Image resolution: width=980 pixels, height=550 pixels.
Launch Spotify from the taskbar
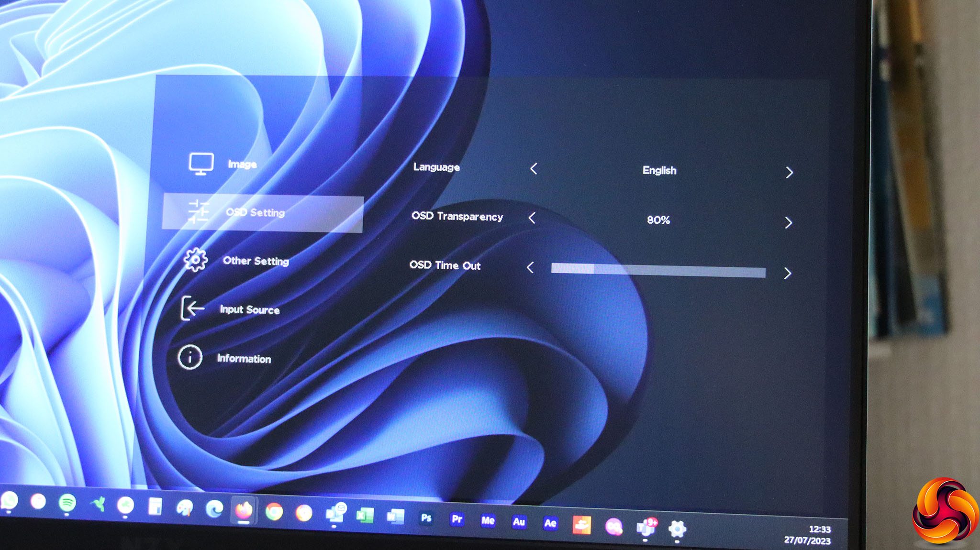coord(67,503)
